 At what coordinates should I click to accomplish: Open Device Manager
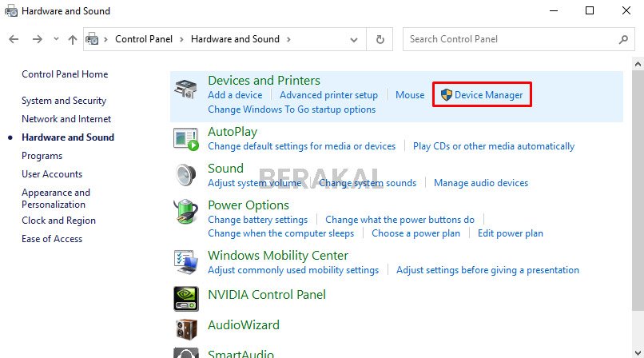[x=488, y=95]
